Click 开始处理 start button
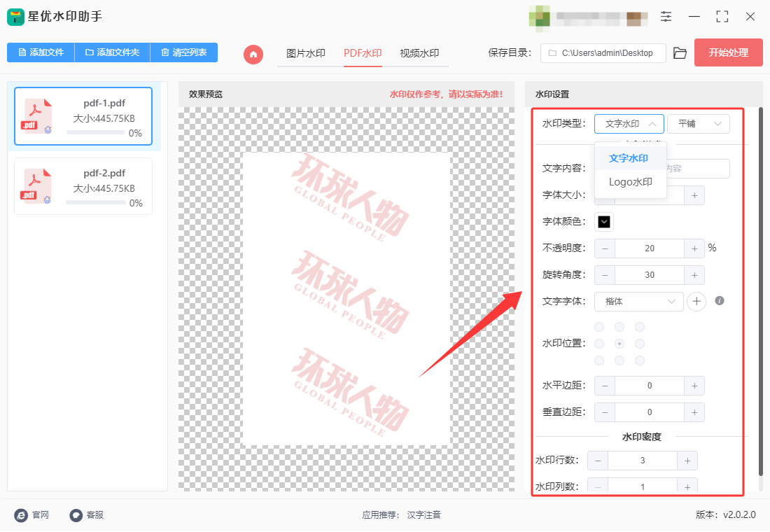Screen dimensions: 770x532 click(x=728, y=52)
